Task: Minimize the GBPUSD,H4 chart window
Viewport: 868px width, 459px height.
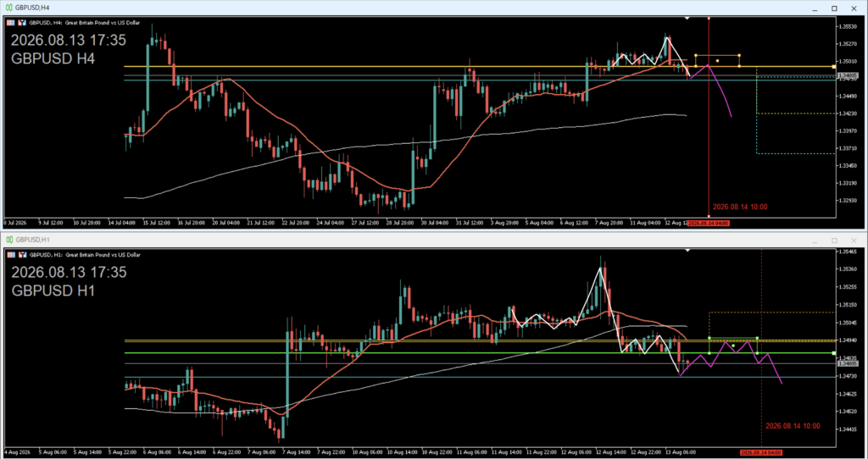Action: [815, 8]
